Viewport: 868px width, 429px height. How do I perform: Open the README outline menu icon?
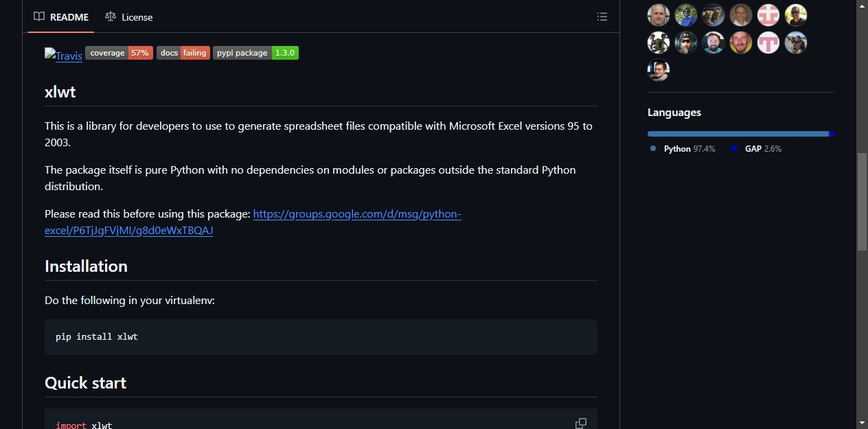[x=602, y=16]
